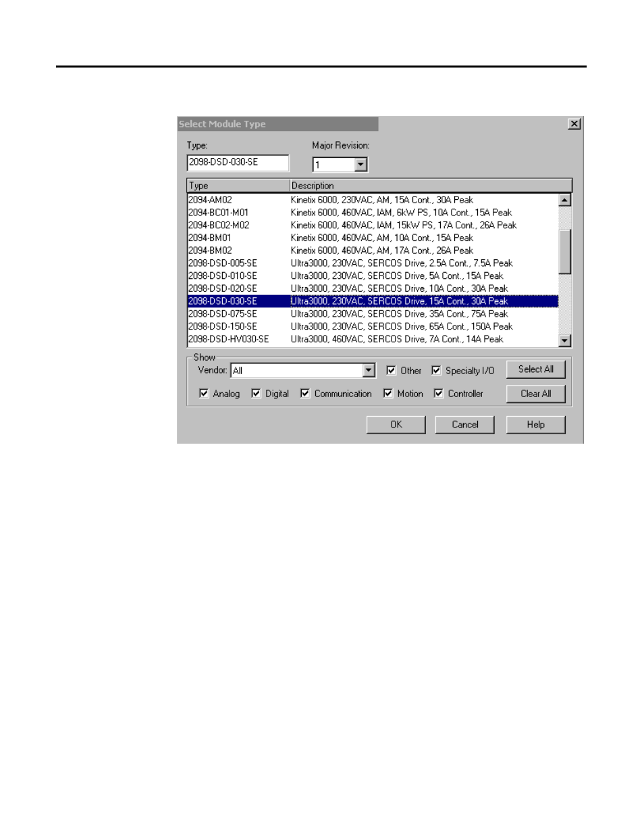644x834 pixels.
Task: Toggle the Digital checkbox
Action: coord(256,393)
